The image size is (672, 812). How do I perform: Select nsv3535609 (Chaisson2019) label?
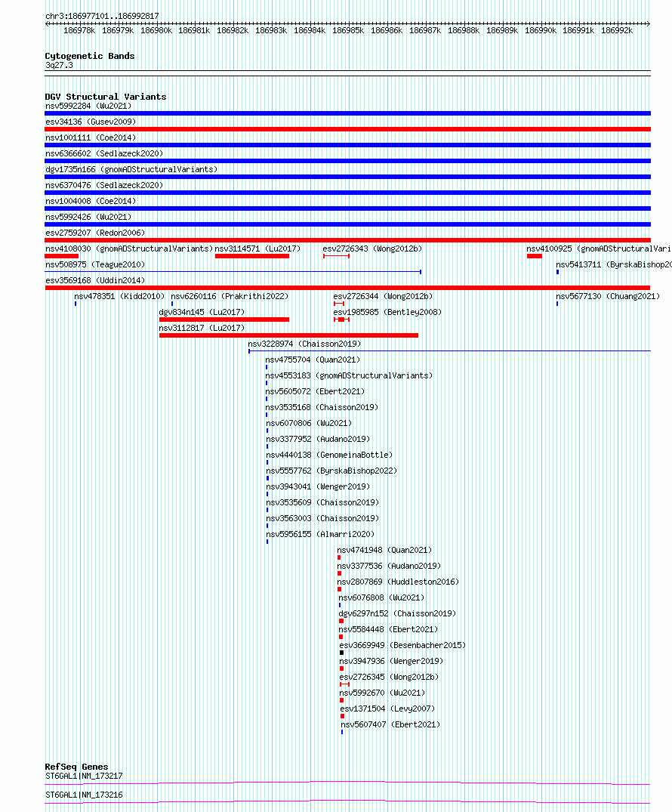[322, 502]
